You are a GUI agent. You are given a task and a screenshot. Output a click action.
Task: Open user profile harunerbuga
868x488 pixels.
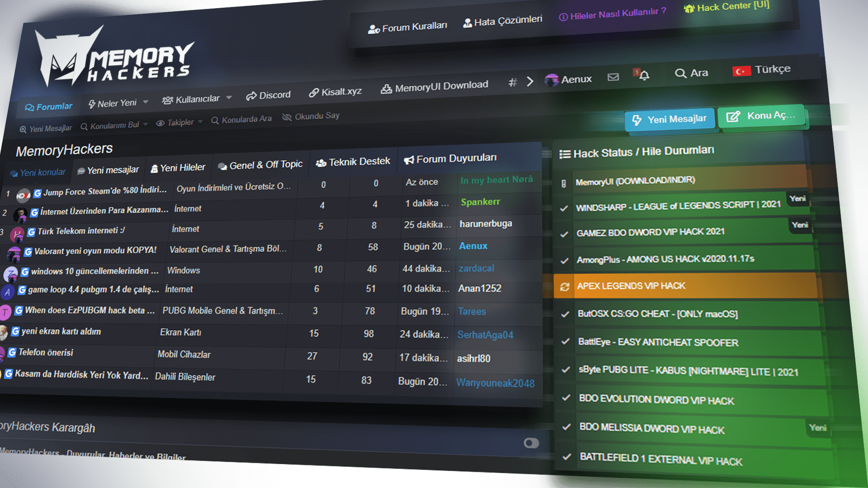(486, 224)
